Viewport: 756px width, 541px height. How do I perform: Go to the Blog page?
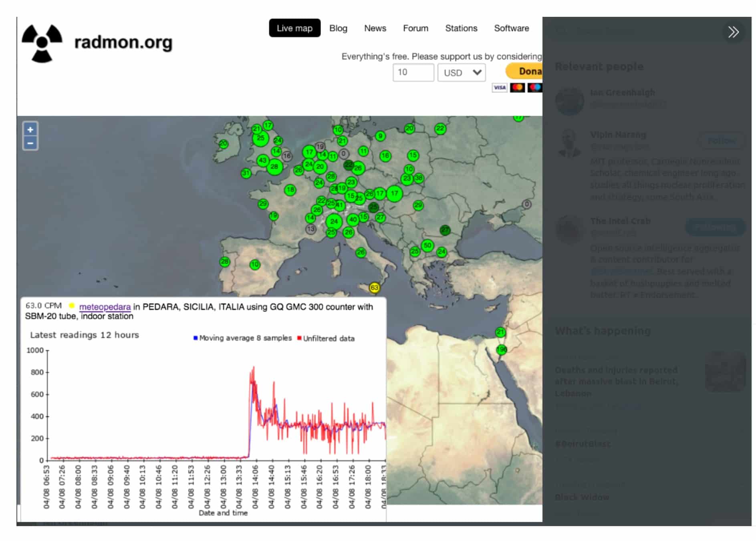click(338, 28)
